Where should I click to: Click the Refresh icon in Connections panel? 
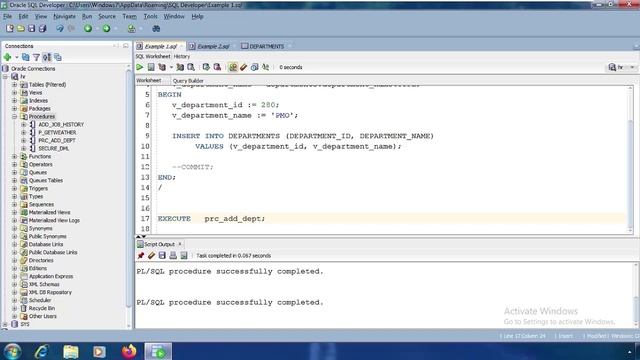click(x=26, y=57)
